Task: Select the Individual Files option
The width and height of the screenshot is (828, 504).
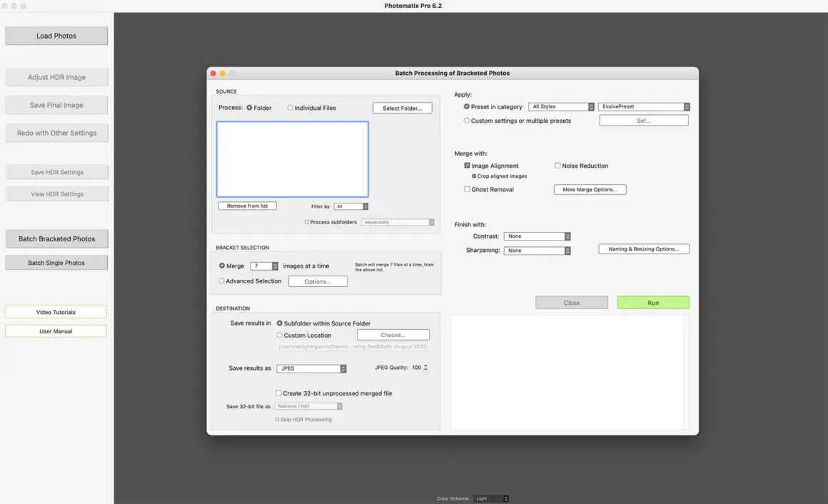Action: (290, 108)
